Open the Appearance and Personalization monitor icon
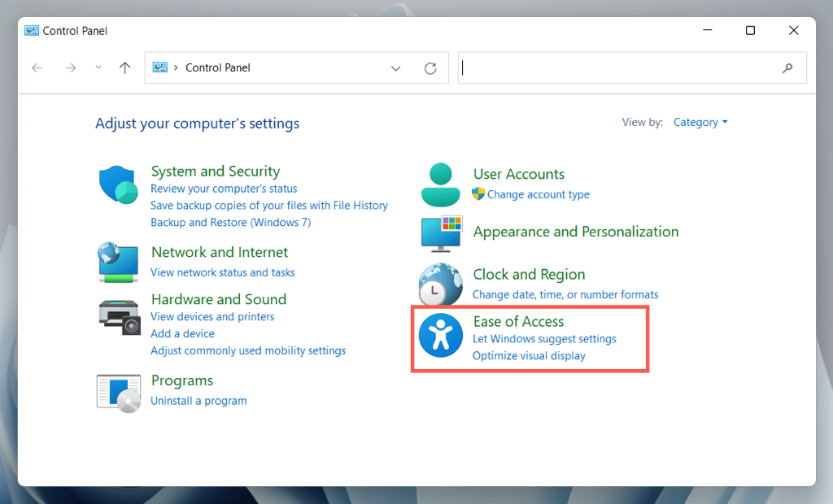 440,233
